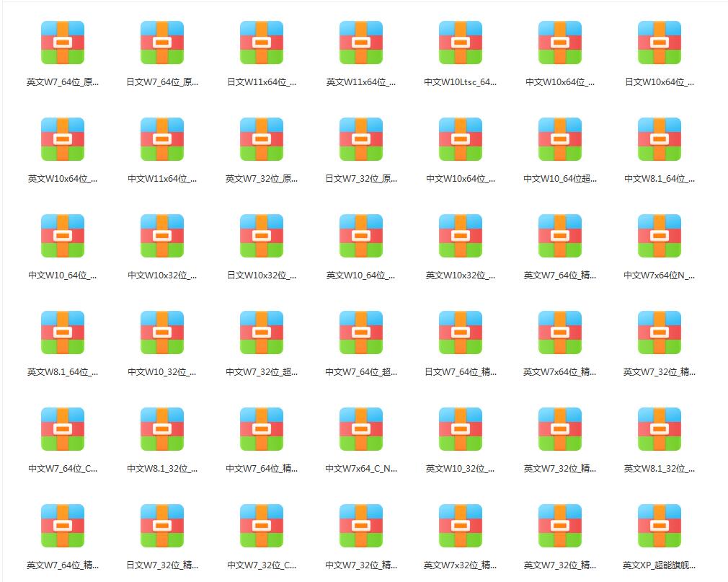Click the 中文W7_32位_超... archive icon
This screenshot has width=728, height=582.
262,332
